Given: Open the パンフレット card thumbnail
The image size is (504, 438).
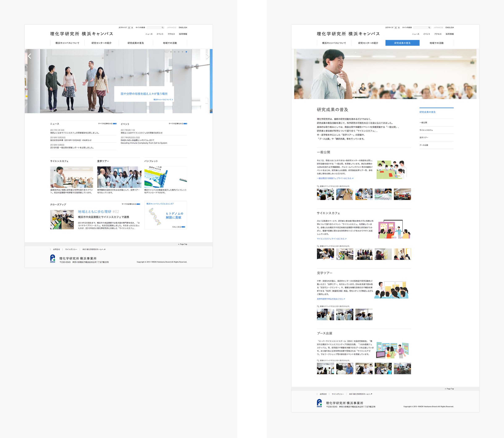Looking at the screenshot, I should pyautogui.click(x=165, y=177).
